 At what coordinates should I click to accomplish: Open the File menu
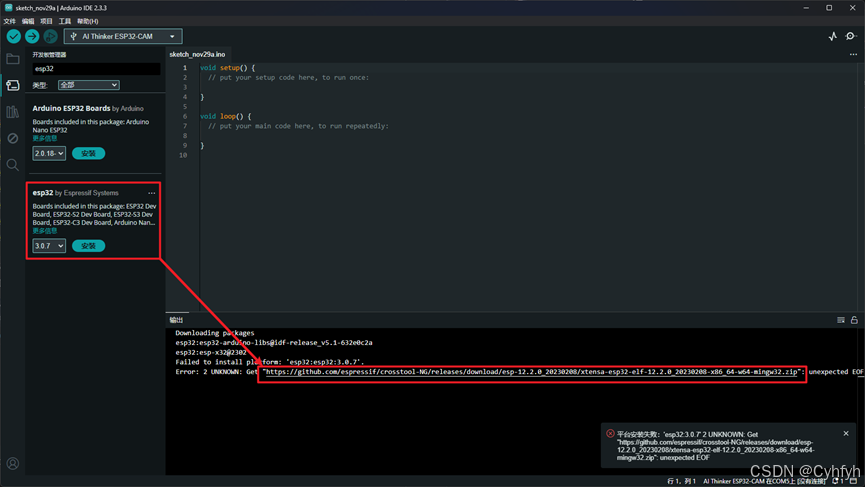(x=9, y=21)
